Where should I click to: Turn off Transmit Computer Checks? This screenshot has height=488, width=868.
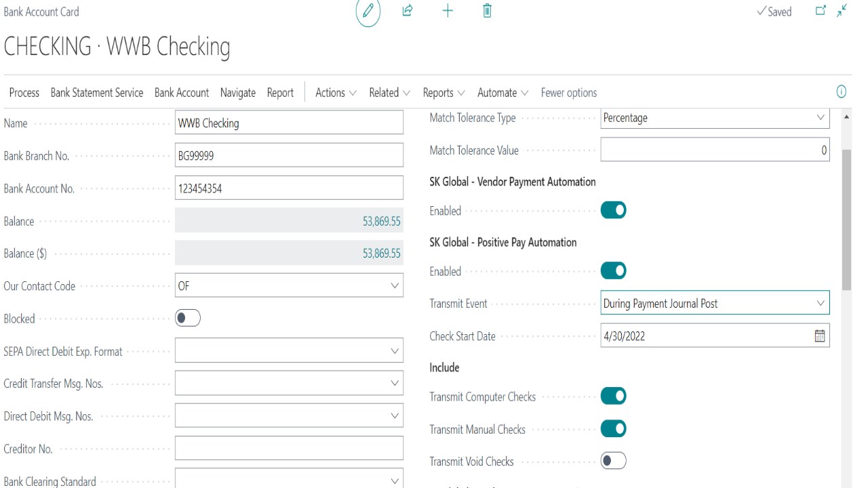pyautogui.click(x=614, y=396)
